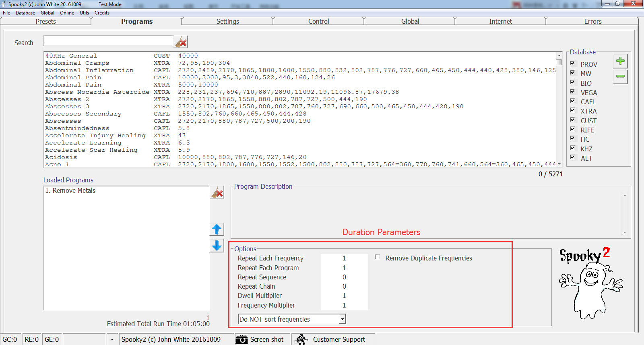The width and height of the screenshot is (644, 345).
Task: Click Program Description scrollbar down arrow
Action: pyautogui.click(x=625, y=232)
